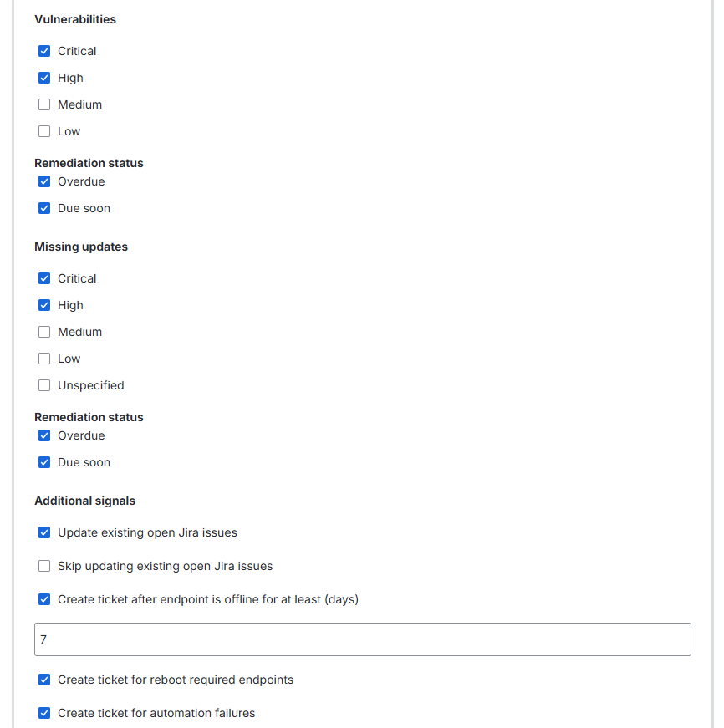The image size is (724, 728).
Task: Uncheck the Critical vulnerabilities checkbox
Action: pos(44,51)
